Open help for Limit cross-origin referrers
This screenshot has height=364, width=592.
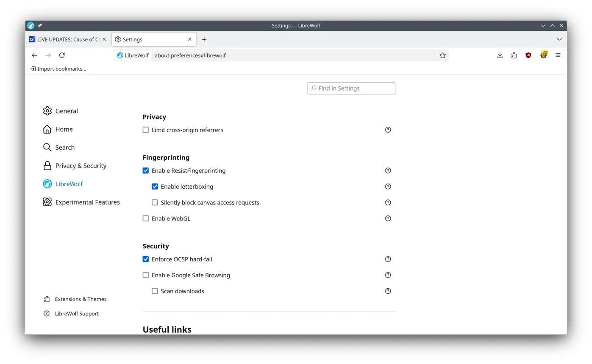[388, 130]
